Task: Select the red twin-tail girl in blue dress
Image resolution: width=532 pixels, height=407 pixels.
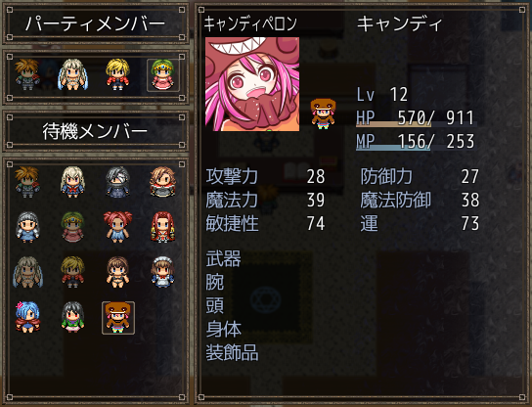Action: pos(117,226)
